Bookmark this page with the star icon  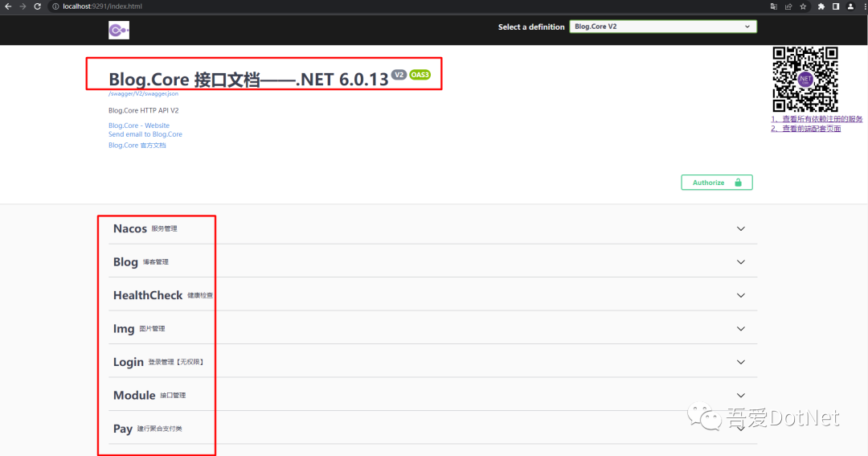pos(803,6)
